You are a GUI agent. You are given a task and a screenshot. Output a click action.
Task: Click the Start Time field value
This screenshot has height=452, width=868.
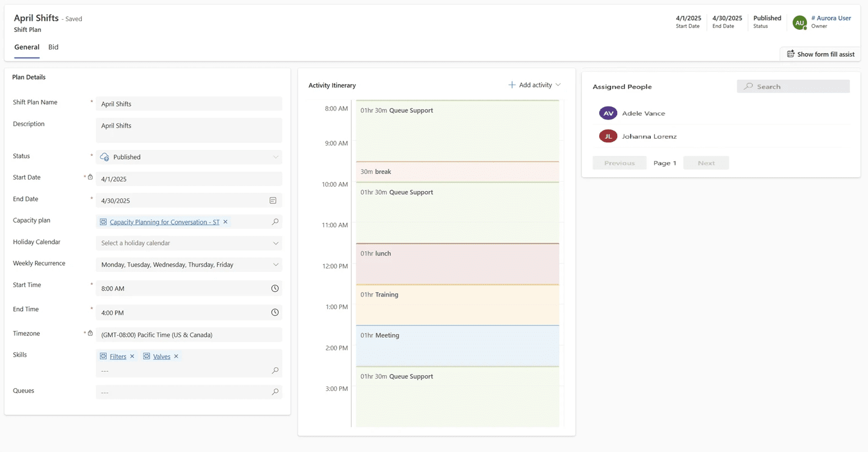pyautogui.click(x=113, y=288)
